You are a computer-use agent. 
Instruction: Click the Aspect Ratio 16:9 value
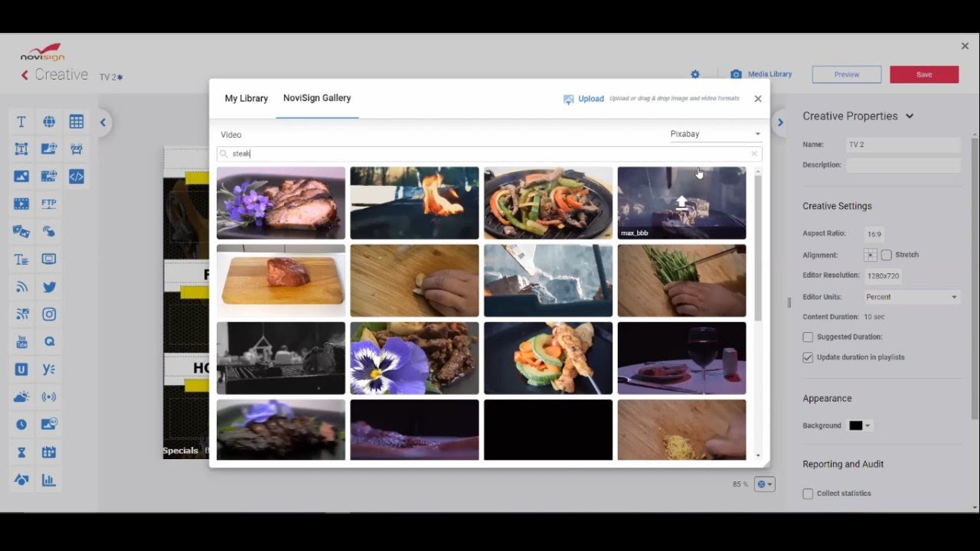click(x=874, y=234)
